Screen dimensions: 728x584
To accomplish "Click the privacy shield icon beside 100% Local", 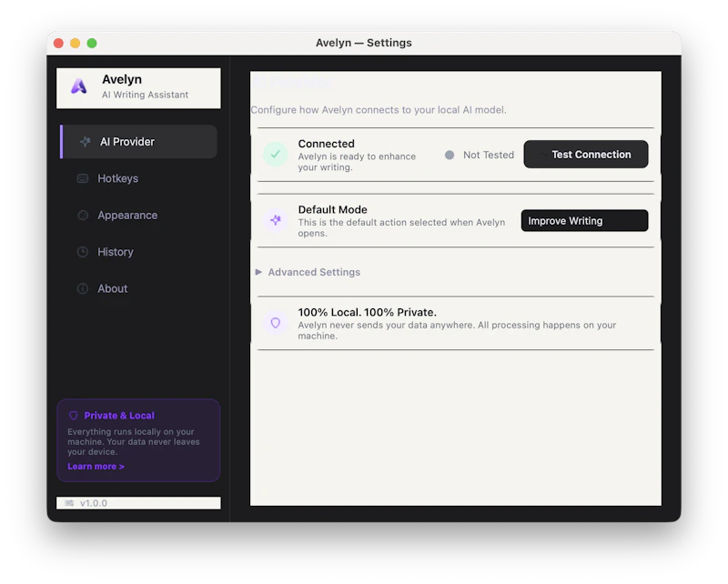I will tap(276, 323).
